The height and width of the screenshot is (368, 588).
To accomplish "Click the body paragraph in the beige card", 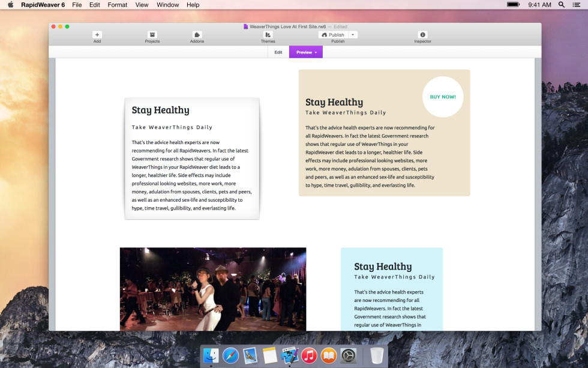I will (x=370, y=157).
